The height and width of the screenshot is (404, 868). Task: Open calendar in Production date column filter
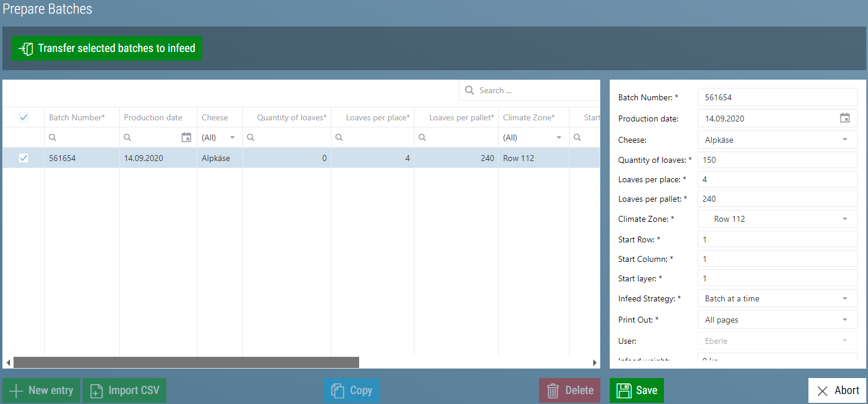(186, 137)
